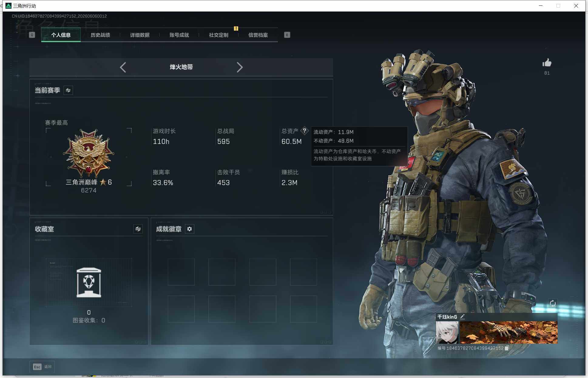588x378 pixels.
Task: Select the third top-row badge slot
Action: pos(263,272)
